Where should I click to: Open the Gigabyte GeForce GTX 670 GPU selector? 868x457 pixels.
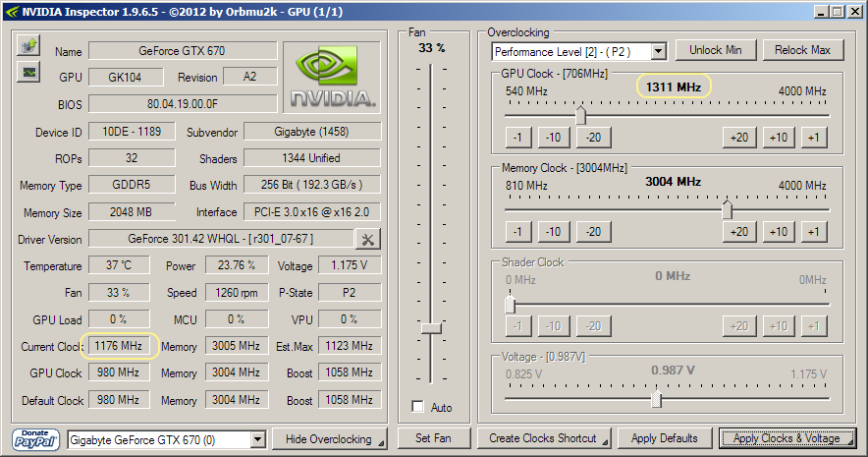167,440
